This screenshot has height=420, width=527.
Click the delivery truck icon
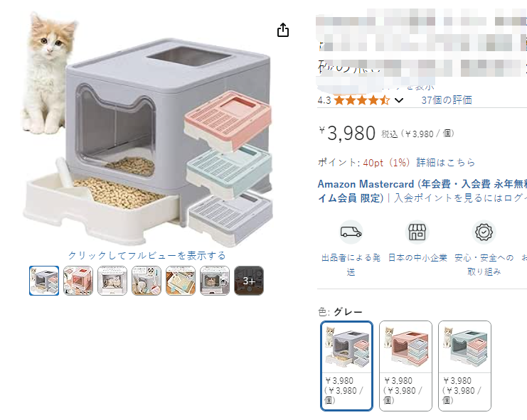tap(351, 232)
